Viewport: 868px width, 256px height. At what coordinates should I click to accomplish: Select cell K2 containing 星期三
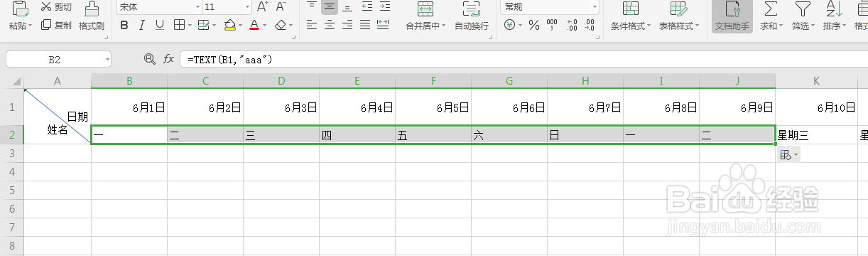click(x=817, y=134)
